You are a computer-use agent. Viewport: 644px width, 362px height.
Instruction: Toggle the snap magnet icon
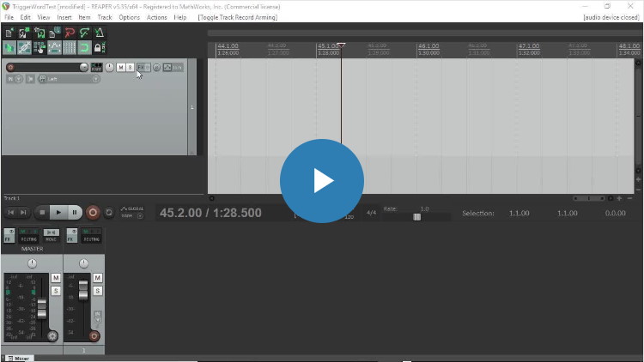click(85, 48)
